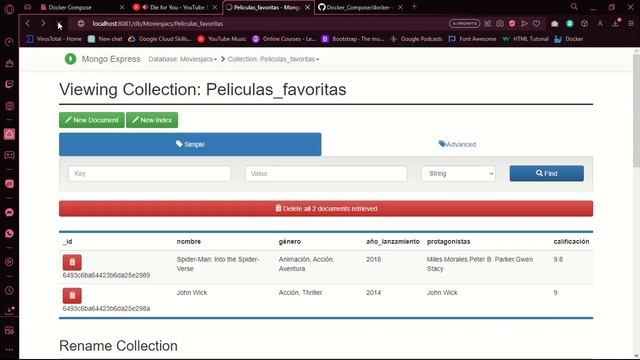Image resolution: width=640 pixels, height=360 pixels.
Task: Close the Peliculas_favoritas browser tab
Action: (x=307, y=7)
